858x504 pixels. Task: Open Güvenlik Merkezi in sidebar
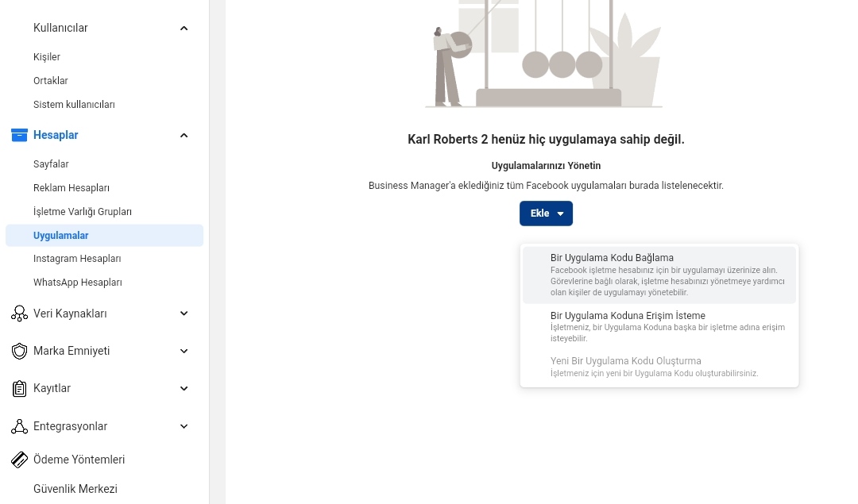click(x=75, y=489)
